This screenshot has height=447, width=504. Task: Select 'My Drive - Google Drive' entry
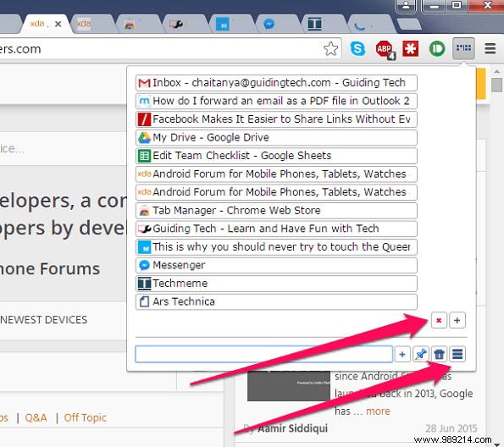click(276, 137)
